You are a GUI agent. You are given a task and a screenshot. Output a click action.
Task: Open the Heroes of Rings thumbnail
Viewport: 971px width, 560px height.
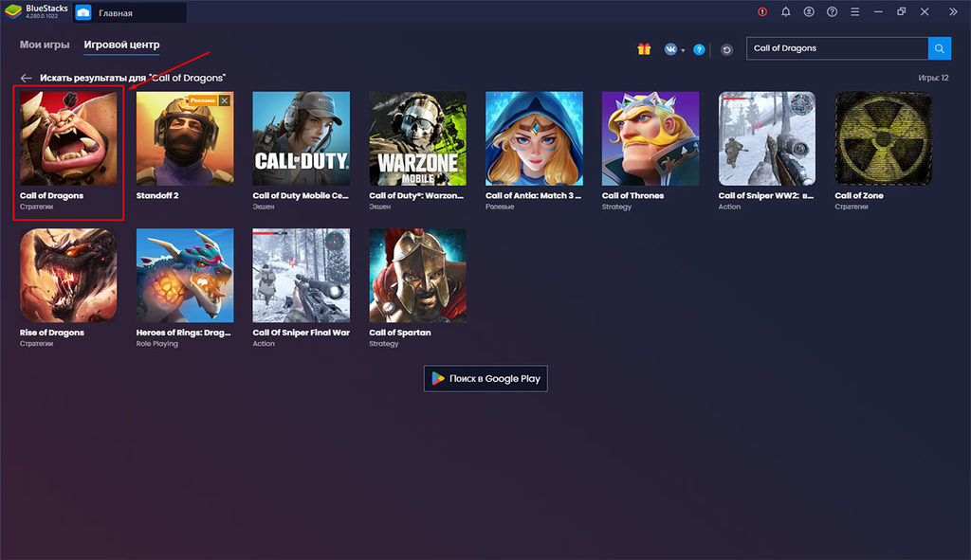185,276
